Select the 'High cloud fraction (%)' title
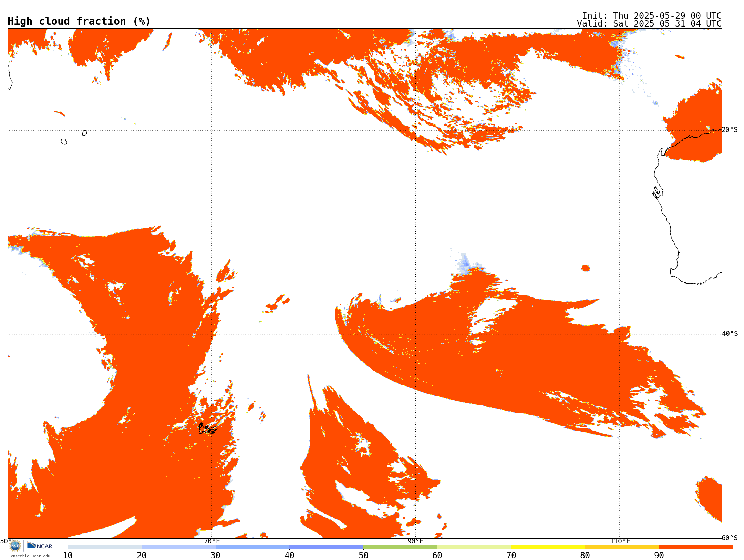This screenshot has height=560, width=744. 79,21
